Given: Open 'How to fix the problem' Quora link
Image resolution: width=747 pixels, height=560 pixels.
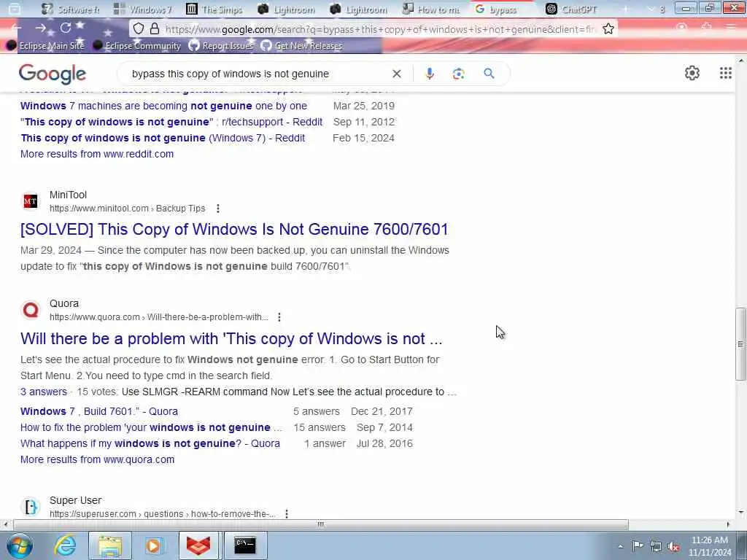Looking at the screenshot, I should point(151,427).
